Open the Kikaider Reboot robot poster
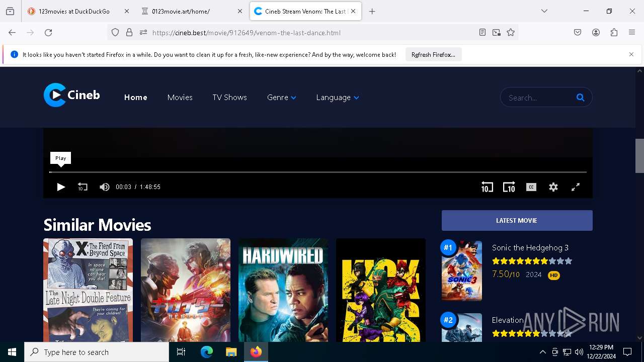Viewport: 644px width, 362px height. 185,290
